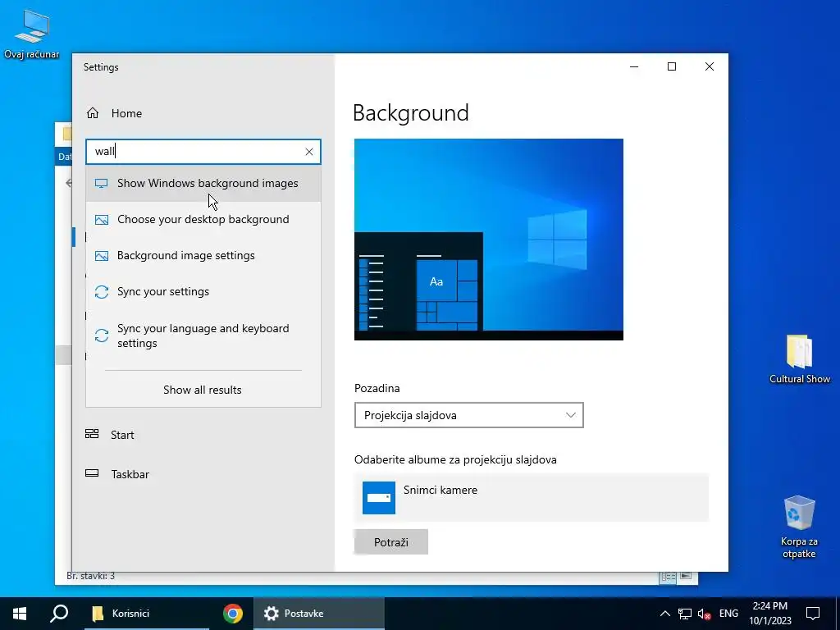Viewport: 840px width, 630px height.
Task: Click the Potraži browse button
Action: coord(391,542)
